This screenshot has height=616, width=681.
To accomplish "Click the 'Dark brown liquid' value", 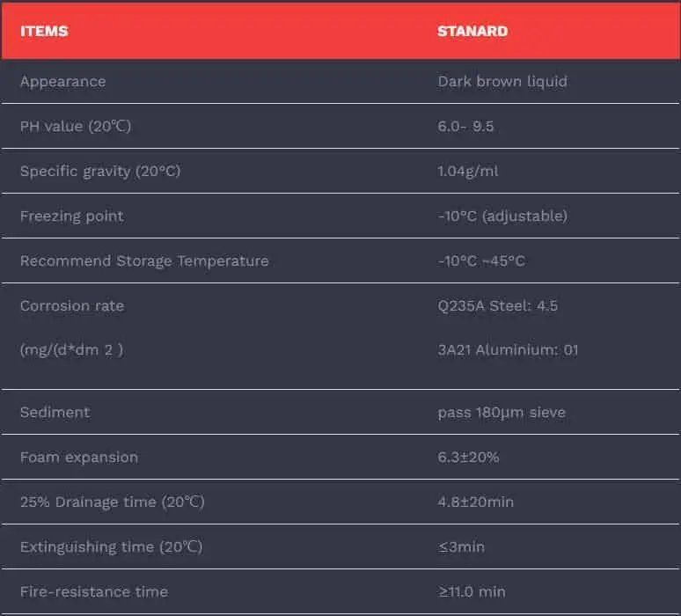I will click(x=502, y=81).
